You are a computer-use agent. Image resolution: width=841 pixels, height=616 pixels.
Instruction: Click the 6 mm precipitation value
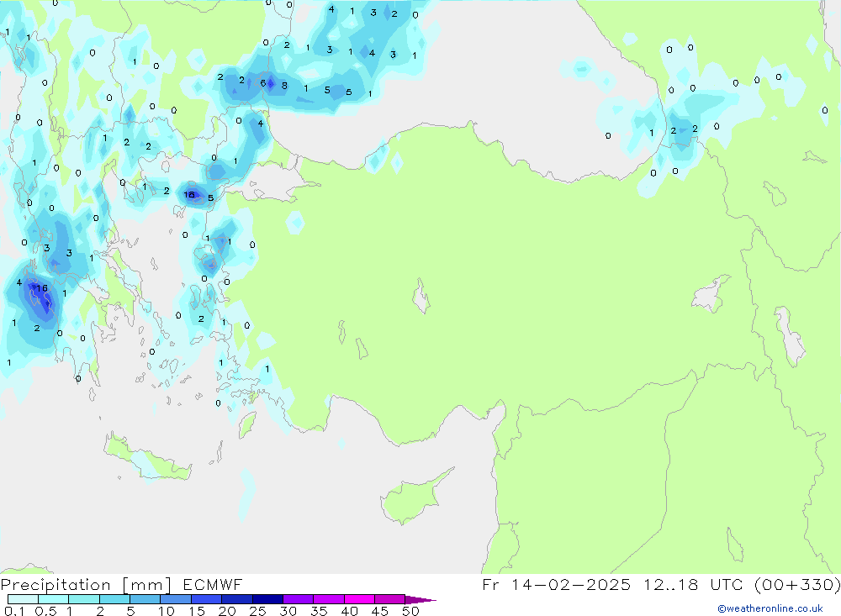tap(262, 83)
